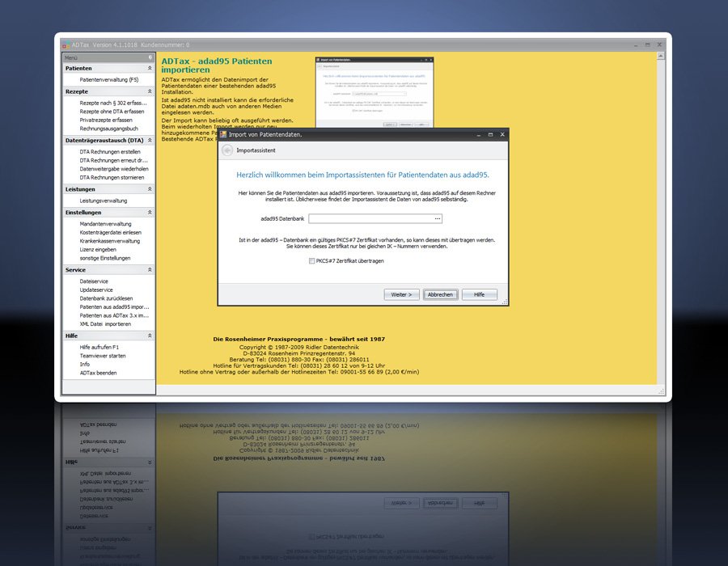Collapse the Service section
This screenshot has width=728, height=566.
150,269
